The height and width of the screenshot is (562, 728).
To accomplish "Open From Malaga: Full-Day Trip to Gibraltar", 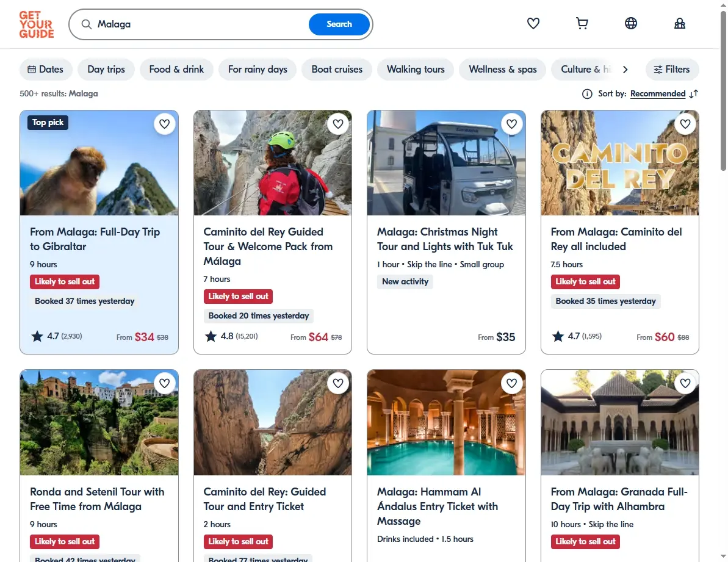I will [95, 239].
